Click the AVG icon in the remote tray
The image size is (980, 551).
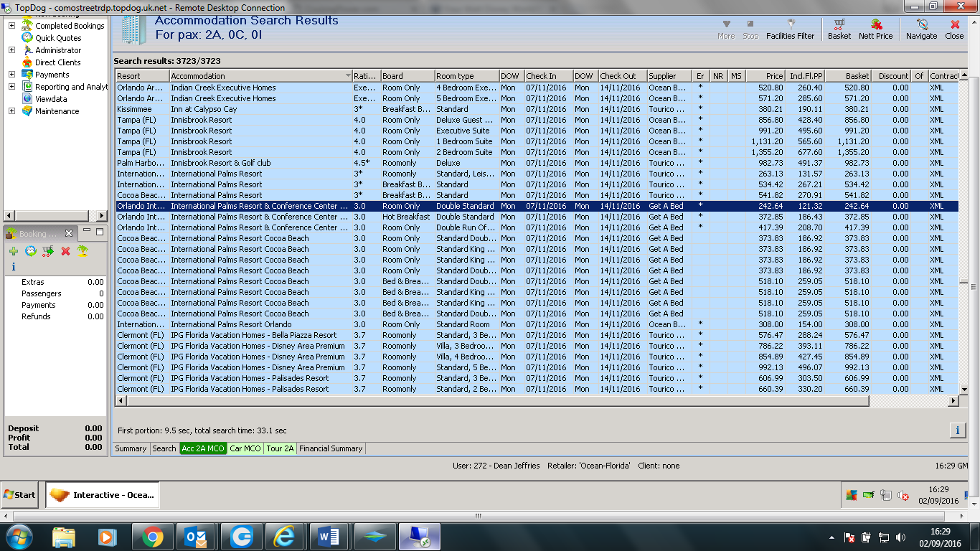click(x=852, y=495)
